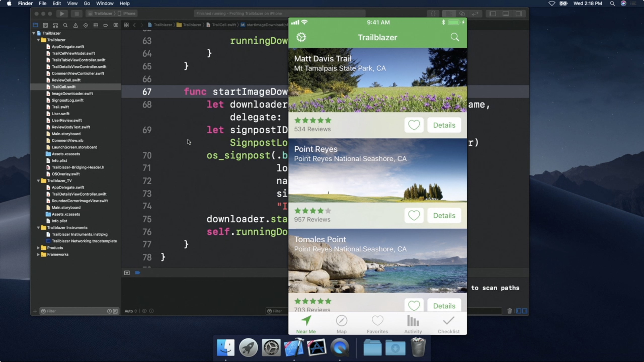Screen dimensions: 644x362
Task: Open Launchpad rocket icon in Dock
Action: (248, 348)
